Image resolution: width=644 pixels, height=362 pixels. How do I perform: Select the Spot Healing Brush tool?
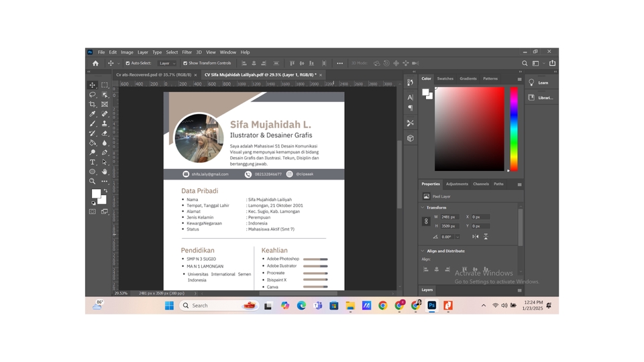[x=105, y=114]
